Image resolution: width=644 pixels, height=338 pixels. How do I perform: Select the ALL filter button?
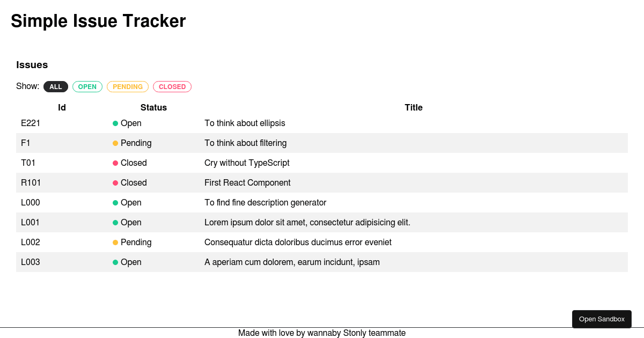pos(55,86)
